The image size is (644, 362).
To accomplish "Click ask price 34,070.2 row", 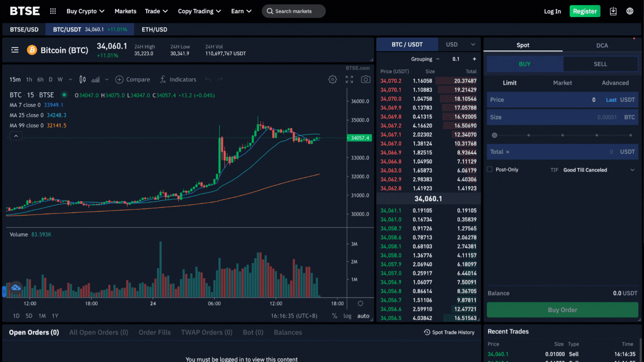I will pyautogui.click(x=428, y=81).
